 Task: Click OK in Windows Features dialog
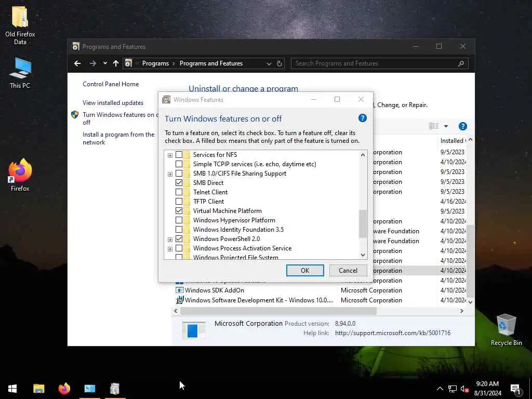305,270
